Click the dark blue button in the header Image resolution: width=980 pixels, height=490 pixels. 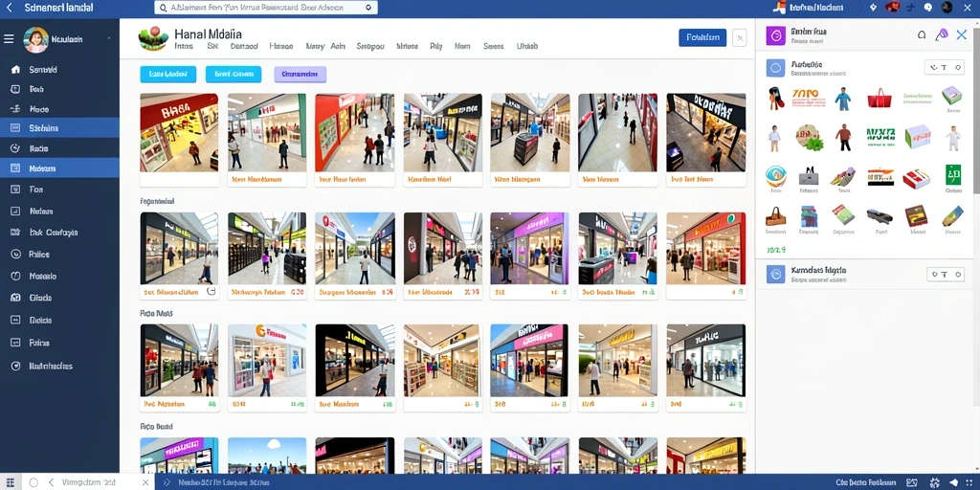[702, 37]
